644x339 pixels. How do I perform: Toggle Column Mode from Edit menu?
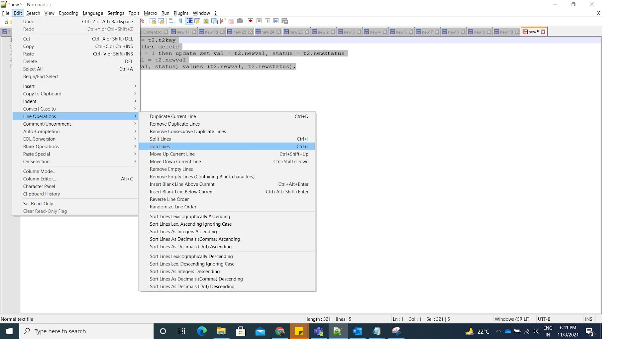[40, 171]
